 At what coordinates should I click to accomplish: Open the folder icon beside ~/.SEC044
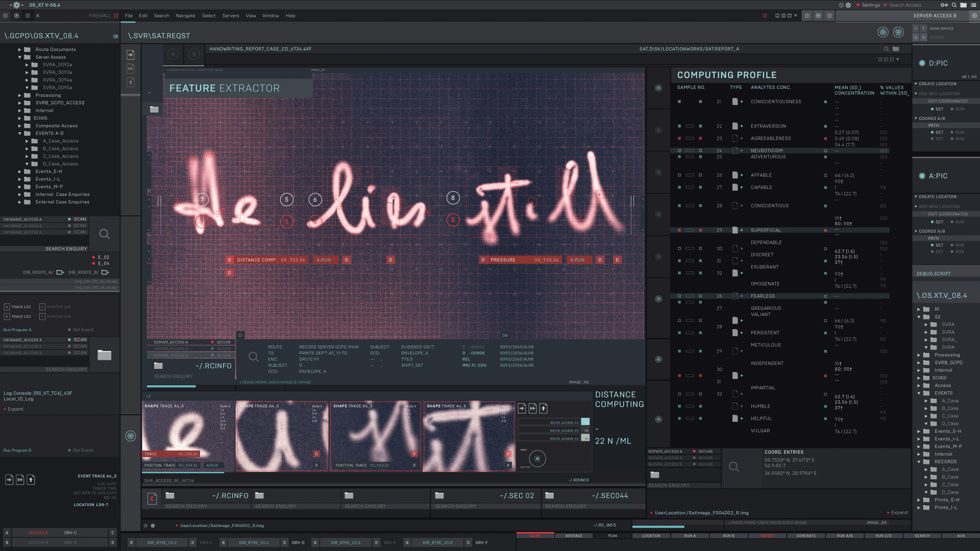[550, 496]
